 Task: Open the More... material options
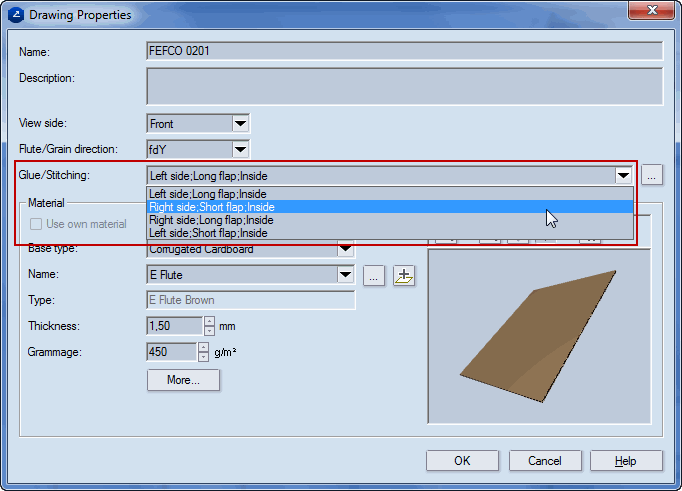[183, 380]
